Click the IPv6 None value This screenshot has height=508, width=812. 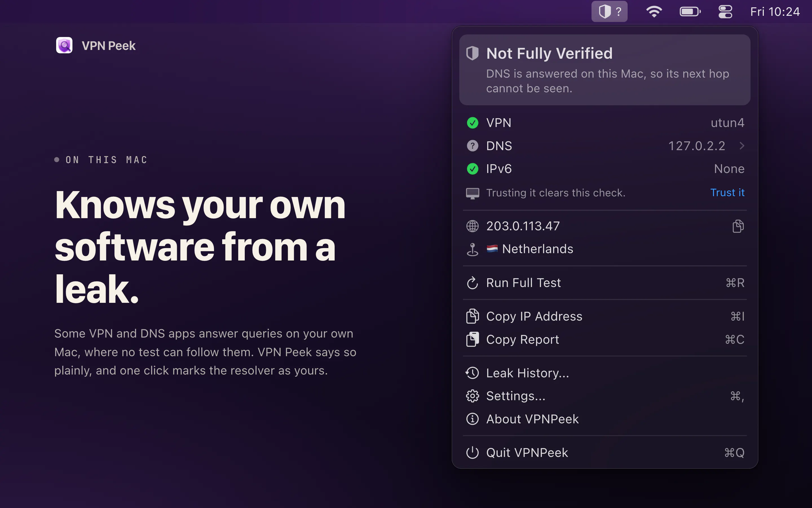[729, 169]
